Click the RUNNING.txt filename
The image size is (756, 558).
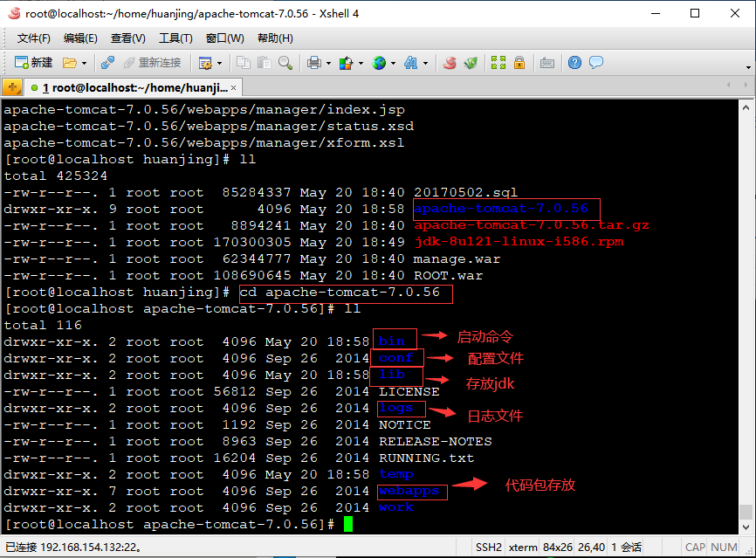coord(426,458)
